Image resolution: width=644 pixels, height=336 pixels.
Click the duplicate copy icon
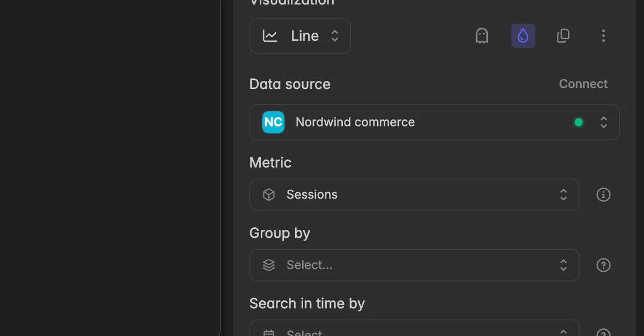(x=563, y=36)
